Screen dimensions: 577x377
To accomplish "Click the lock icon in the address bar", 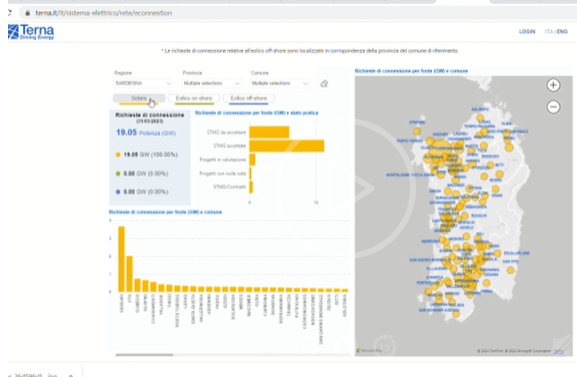I will pyautogui.click(x=28, y=13).
